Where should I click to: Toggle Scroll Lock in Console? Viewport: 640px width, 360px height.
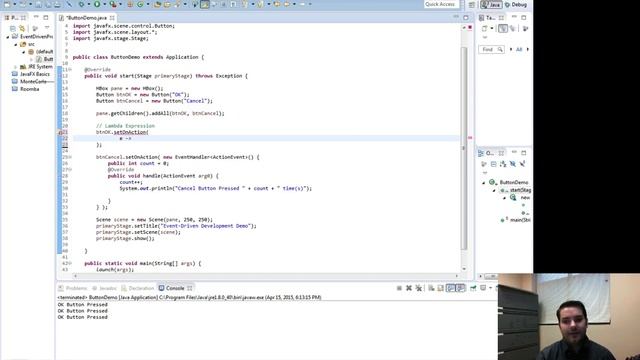pos(441,288)
